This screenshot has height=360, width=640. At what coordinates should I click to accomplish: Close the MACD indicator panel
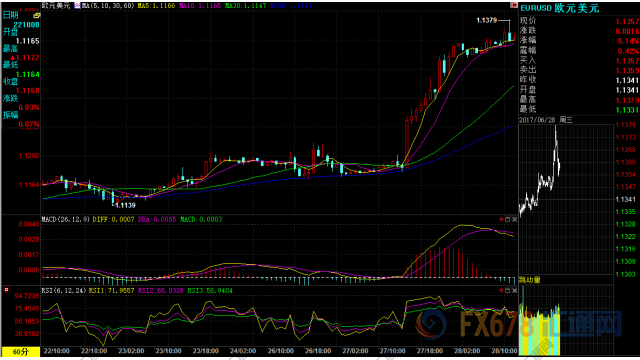(514, 220)
